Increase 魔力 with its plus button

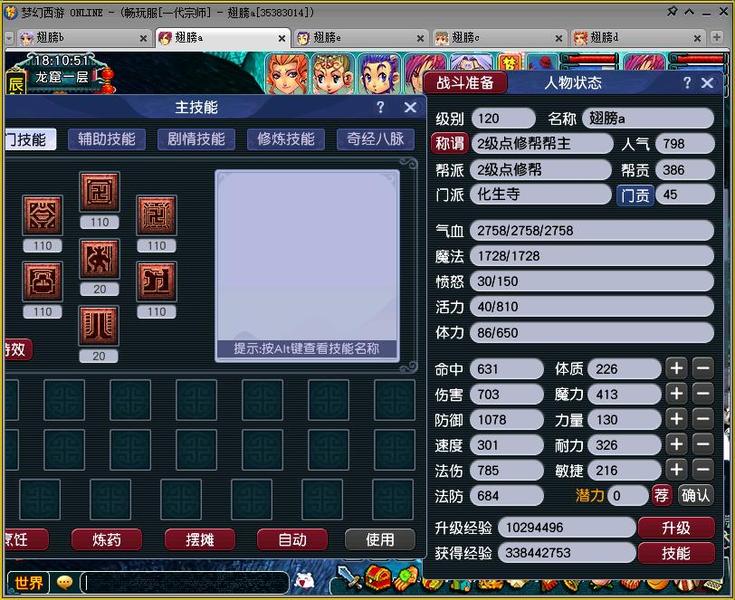(x=676, y=394)
